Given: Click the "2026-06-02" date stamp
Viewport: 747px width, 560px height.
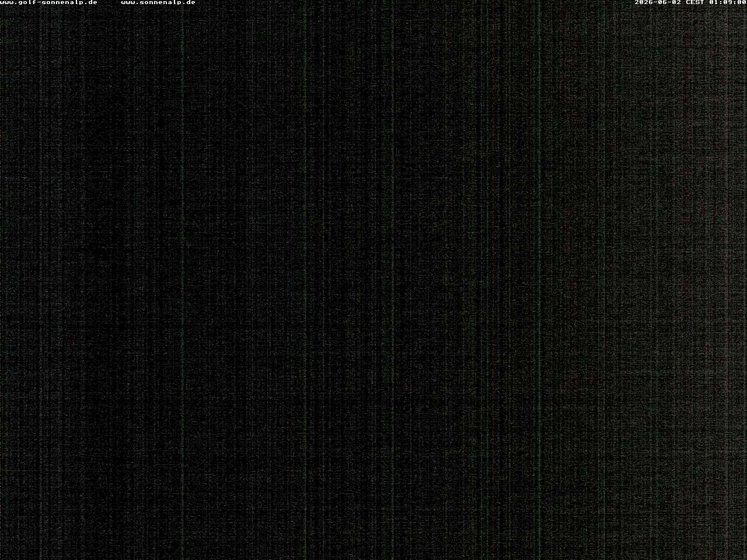Looking at the screenshot, I should 658,2.
